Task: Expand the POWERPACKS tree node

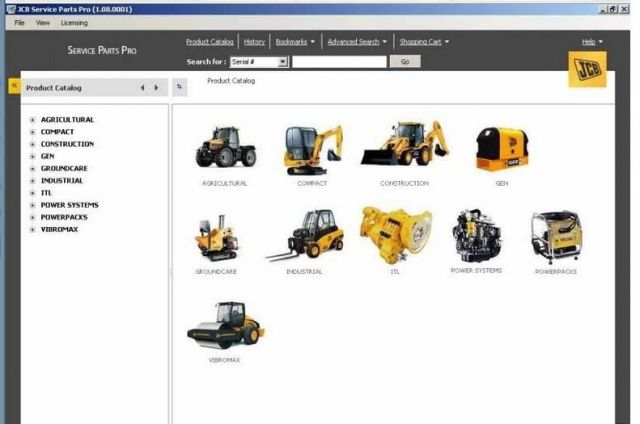Action: pos(32,218)
